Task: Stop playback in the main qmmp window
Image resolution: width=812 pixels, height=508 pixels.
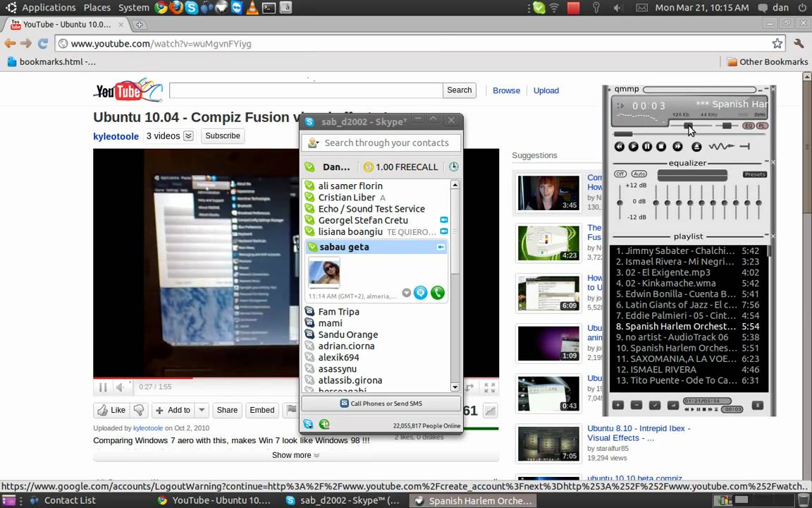Action: [660, 147]
